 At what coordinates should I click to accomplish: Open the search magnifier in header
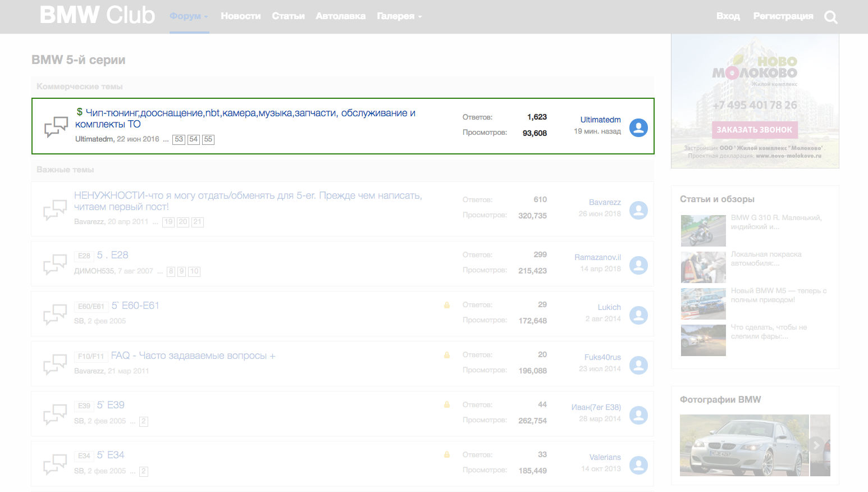[831, 17]
